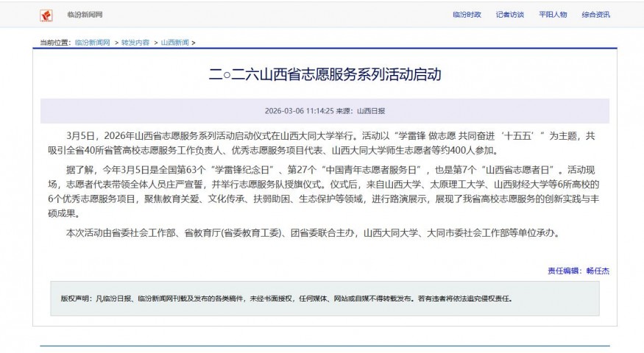Click the article headline 二○二六山西省志愿服务系列活动启动
The image size is (644, 353).
coord(325,75)
